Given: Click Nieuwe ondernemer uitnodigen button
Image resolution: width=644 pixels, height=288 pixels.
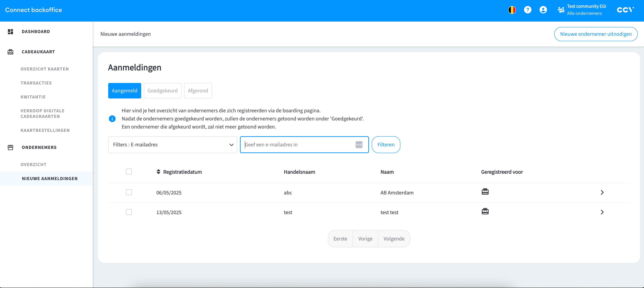Looking at the screenshot, I should tap(595, 34).
